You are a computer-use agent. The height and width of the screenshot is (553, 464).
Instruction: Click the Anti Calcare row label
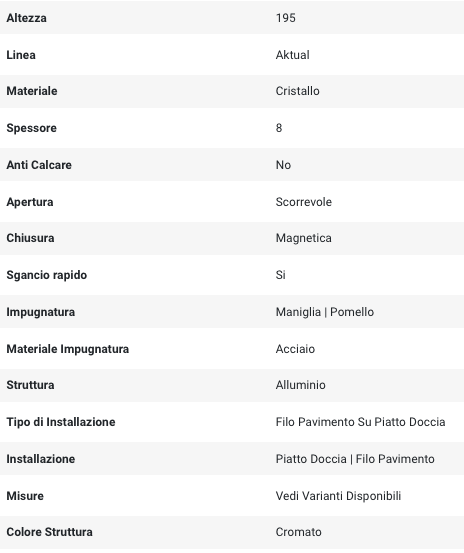click(39, 165)
